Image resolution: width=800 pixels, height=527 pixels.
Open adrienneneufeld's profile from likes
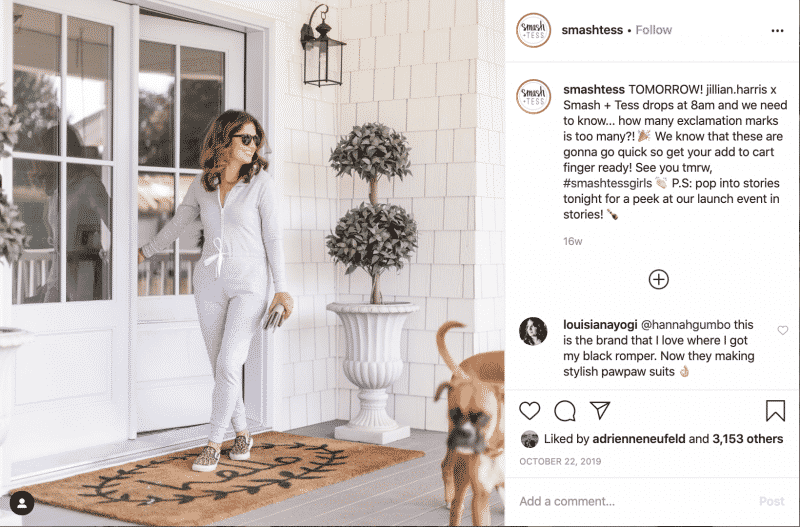[x=638, y=439]
